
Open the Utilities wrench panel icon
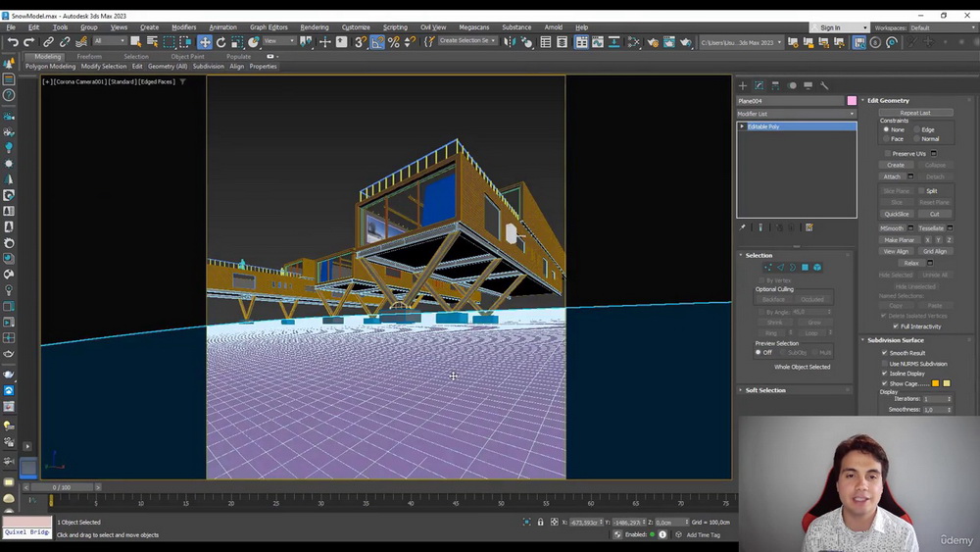pos(824,85)
